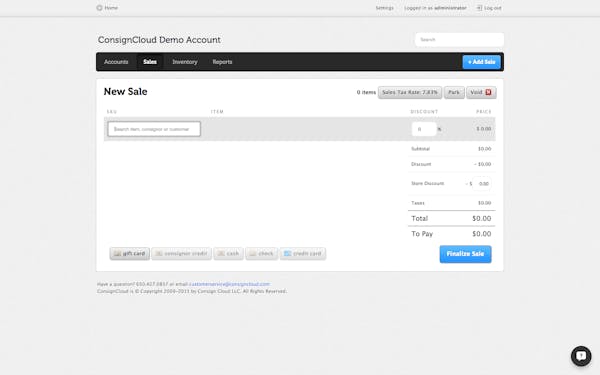
Task: Click the Home link text
Action: [x=111, y=8]
